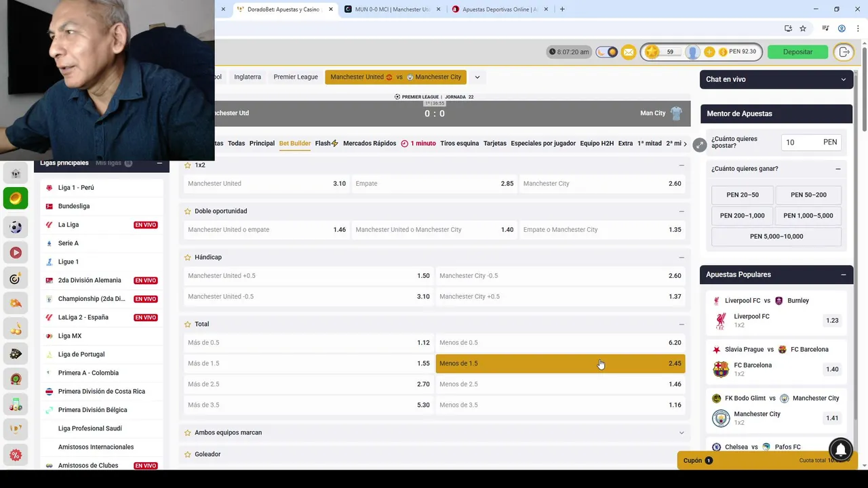Click the PEN 92.30 balance coin

723,52
